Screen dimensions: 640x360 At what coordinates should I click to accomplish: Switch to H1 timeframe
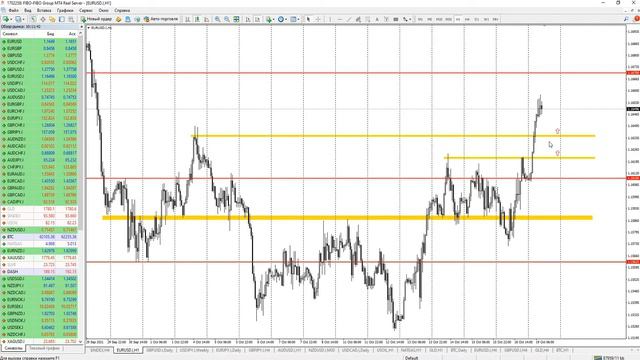pos(458,19)
